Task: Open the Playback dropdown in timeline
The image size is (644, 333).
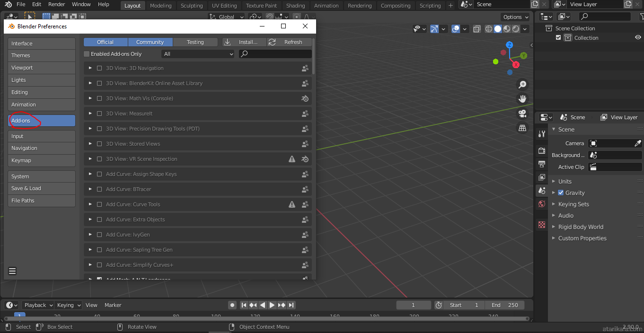Action: [x=38, y=305]
